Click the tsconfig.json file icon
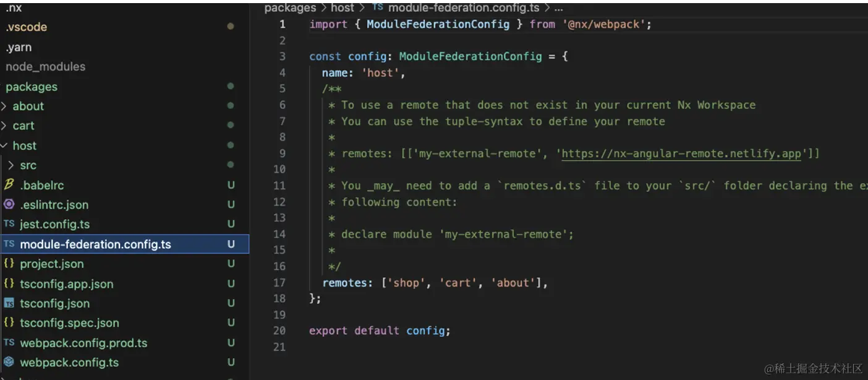This screenshot has width=868, height=380. click(x=9, y=303)
